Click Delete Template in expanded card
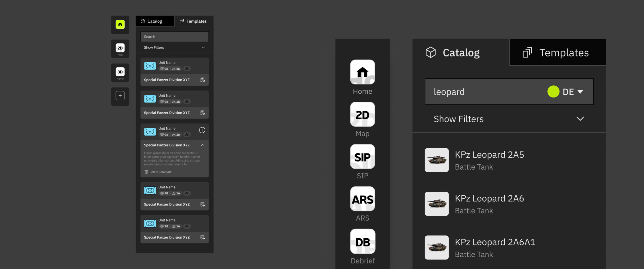This screenshot has width=644, height=269. (x=158, y=172)
